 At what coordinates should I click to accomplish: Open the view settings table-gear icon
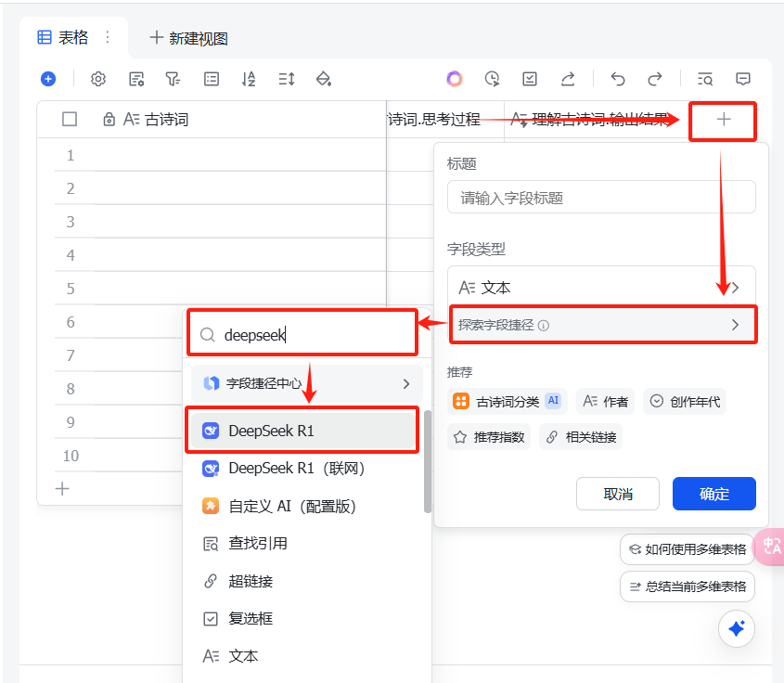(x=136, y=79)
